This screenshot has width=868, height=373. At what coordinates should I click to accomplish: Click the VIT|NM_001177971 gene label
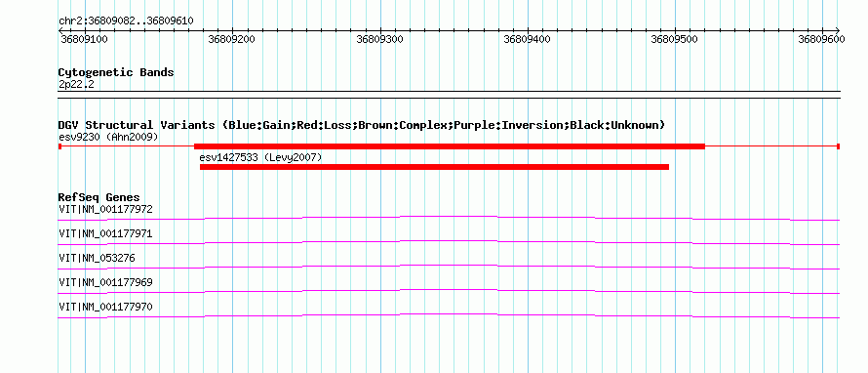click(x=105, y=234)
